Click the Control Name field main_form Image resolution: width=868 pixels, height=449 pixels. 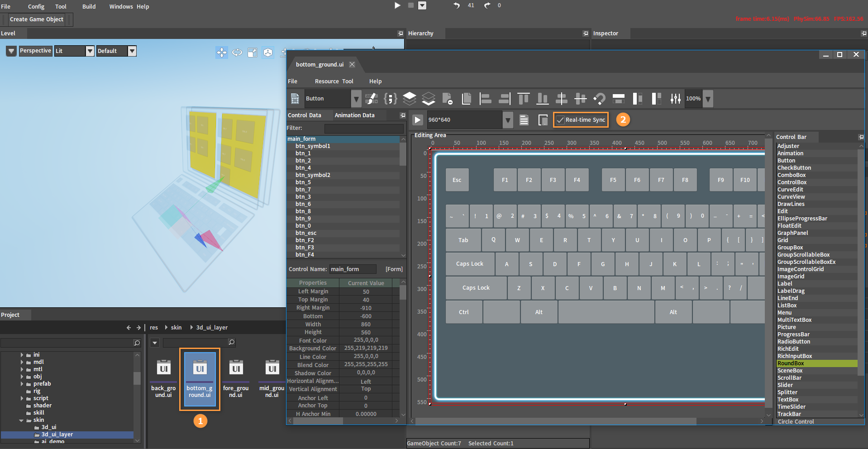(353, 269)
